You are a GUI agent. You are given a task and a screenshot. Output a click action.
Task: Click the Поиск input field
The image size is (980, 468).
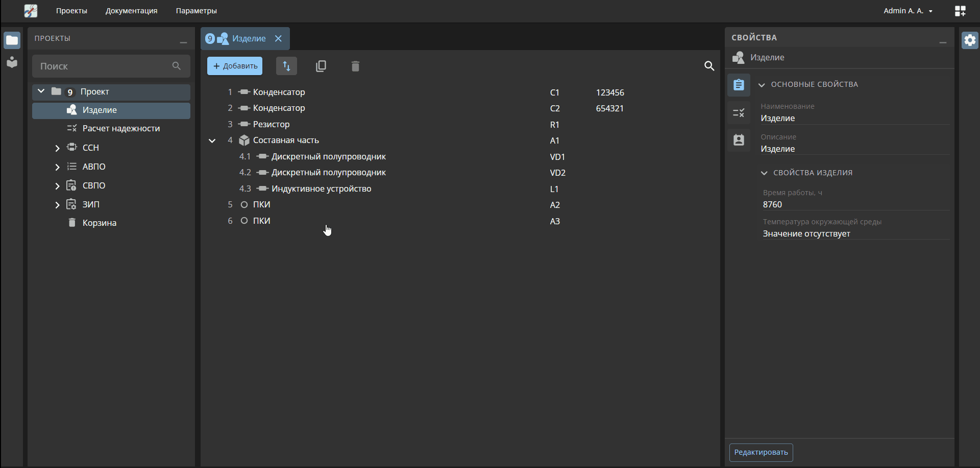click(111, 66)
